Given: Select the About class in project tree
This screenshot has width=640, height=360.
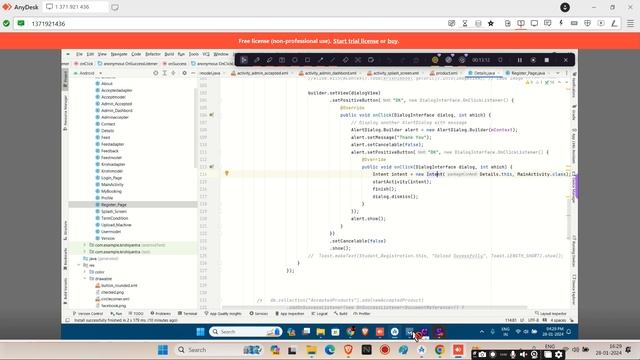Looking at the screenshot, I should tap(107, 83).
